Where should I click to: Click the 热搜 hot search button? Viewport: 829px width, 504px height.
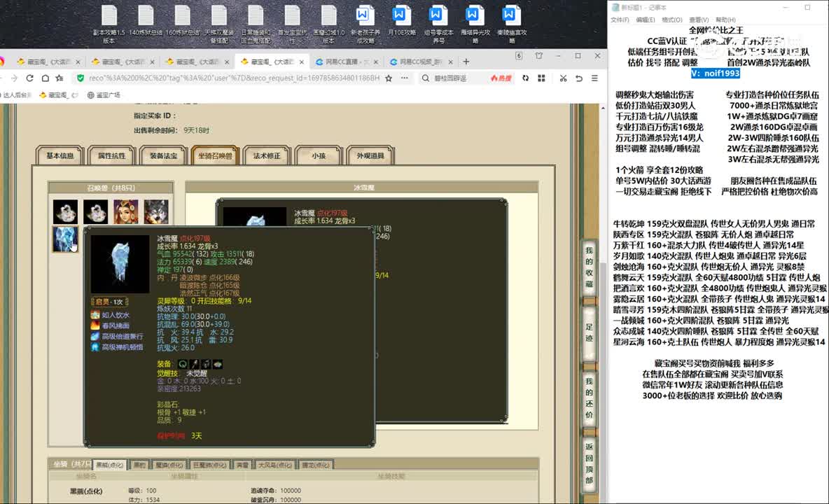501,78
